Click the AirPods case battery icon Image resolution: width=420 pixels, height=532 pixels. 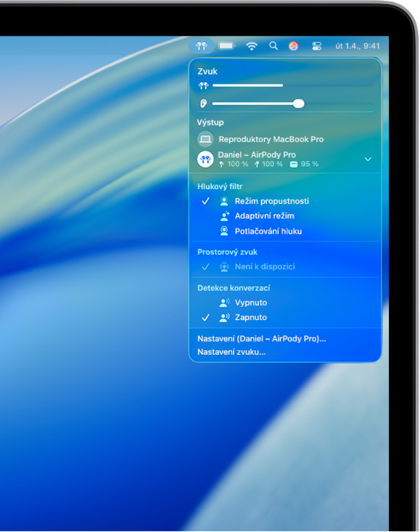click(294, 164)
